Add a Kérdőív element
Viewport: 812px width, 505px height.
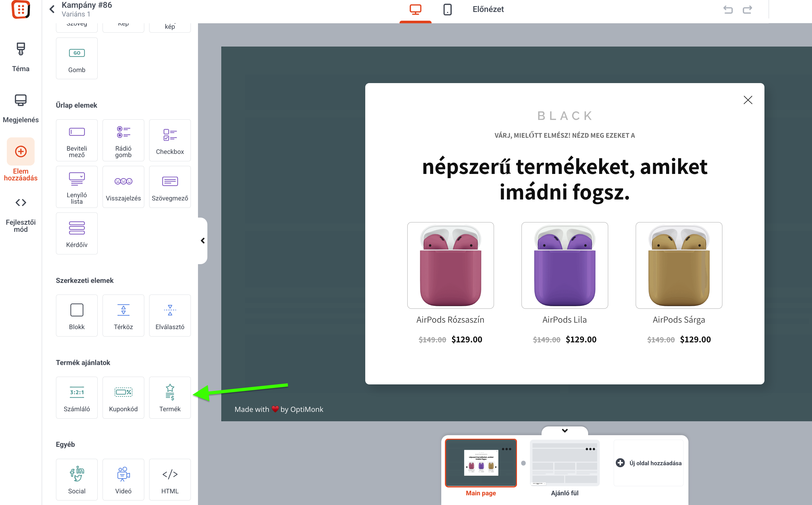(77, 233)
